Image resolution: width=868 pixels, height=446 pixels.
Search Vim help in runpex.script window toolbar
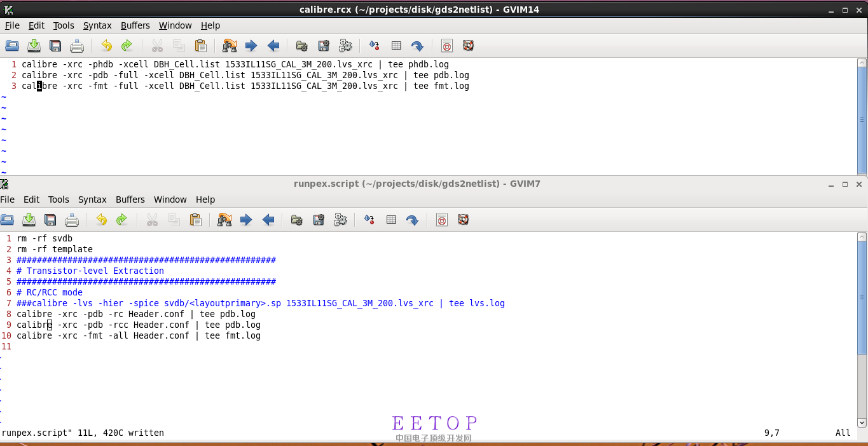point(463,220)
